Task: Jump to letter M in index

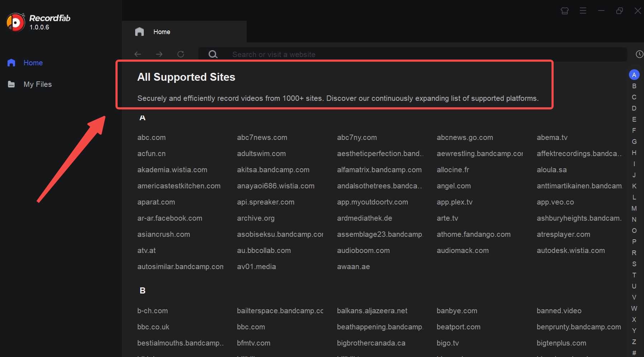Action: click(x=634, y=208)
